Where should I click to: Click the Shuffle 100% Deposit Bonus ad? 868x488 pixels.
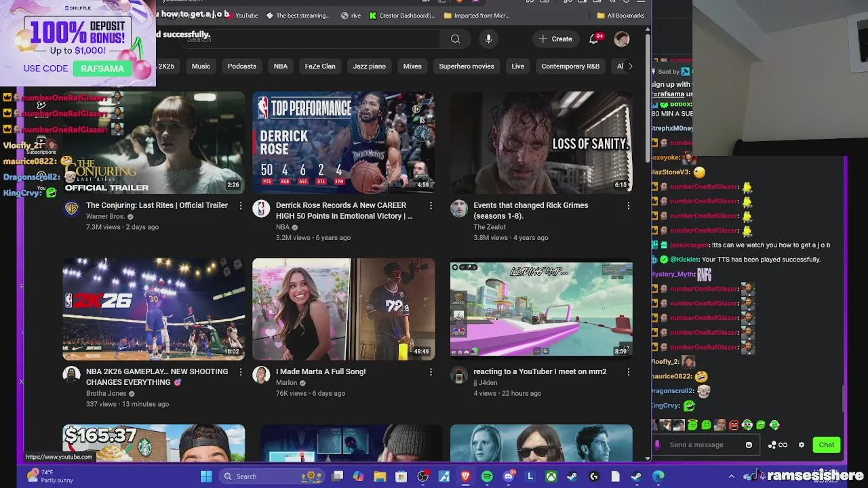point(77,43)
